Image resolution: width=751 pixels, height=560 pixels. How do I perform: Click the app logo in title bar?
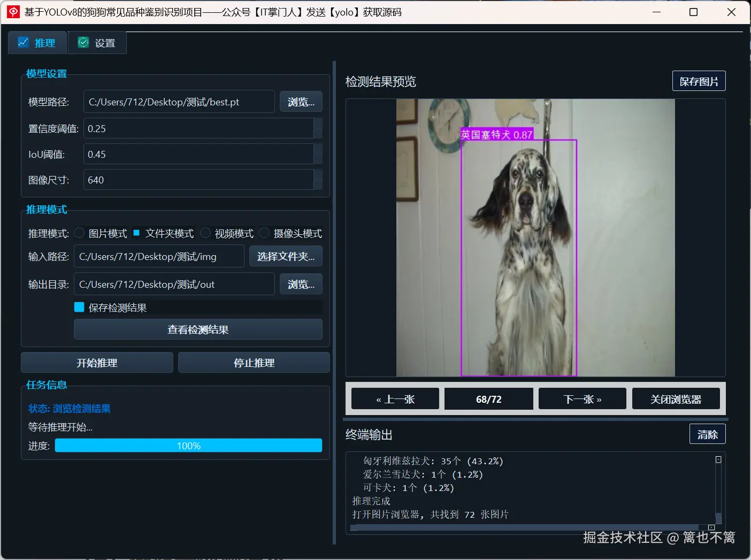[x=13, y=12]
